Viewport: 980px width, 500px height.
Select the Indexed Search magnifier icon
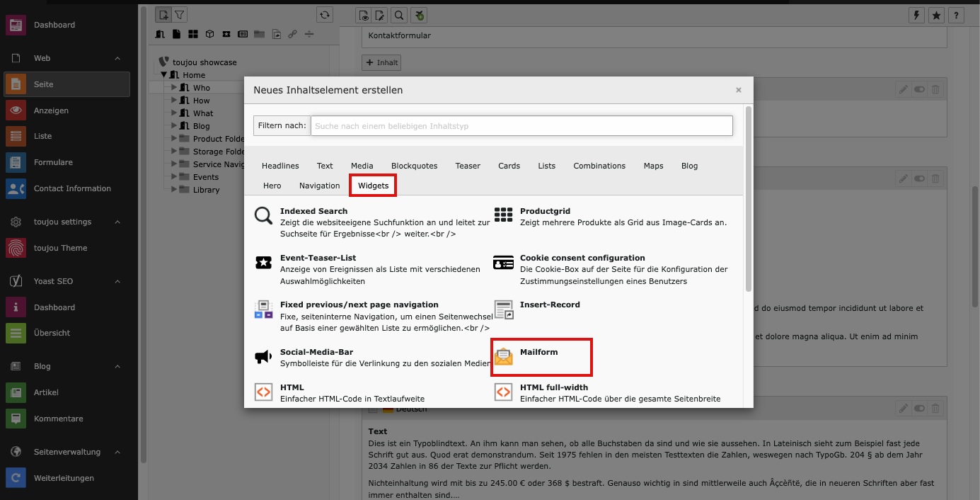263,216
